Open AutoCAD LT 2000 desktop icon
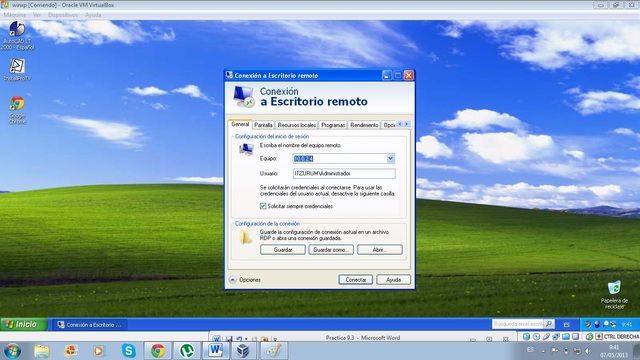The width and height of the screenshot is (640, 360). click(17, 35)
